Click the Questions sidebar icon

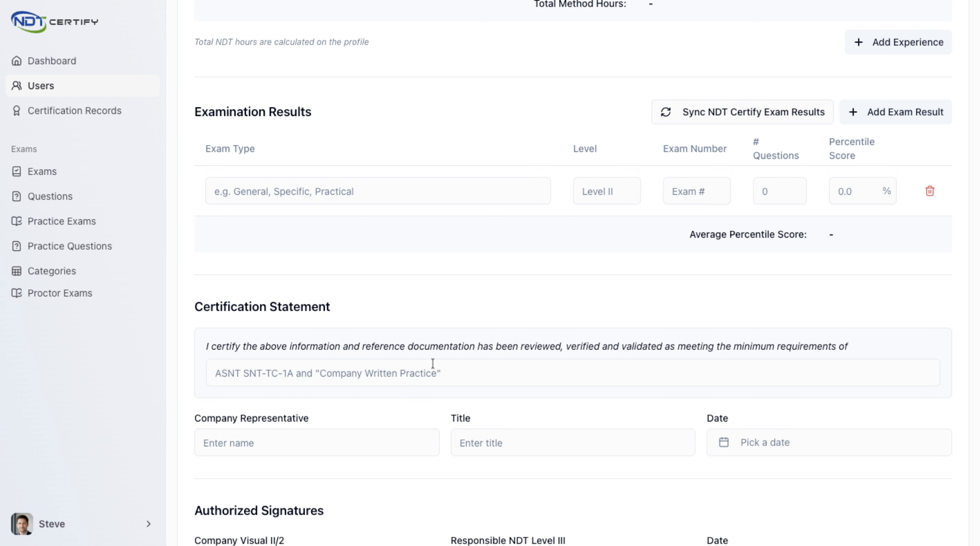(x=16, y=196)
